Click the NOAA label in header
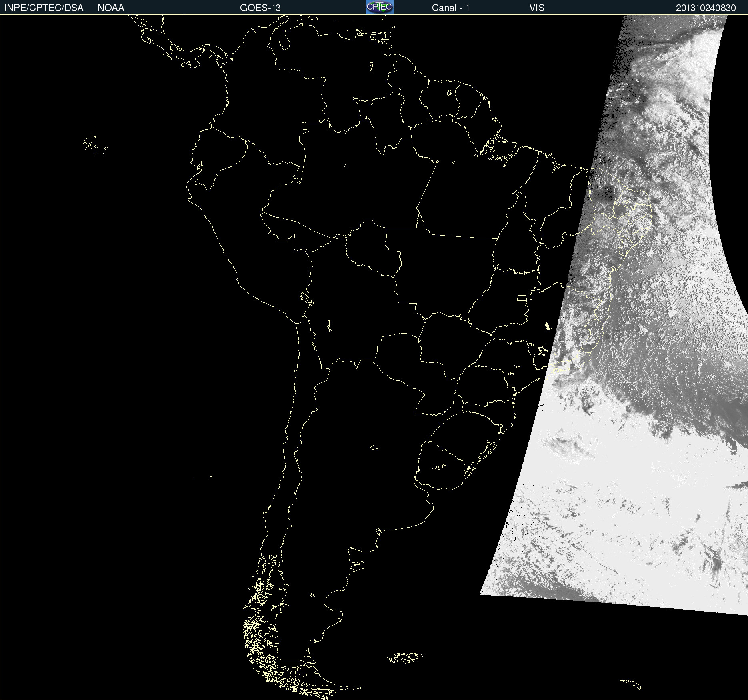This screenshot has height=700, width=748. click(x=111, y=8)
